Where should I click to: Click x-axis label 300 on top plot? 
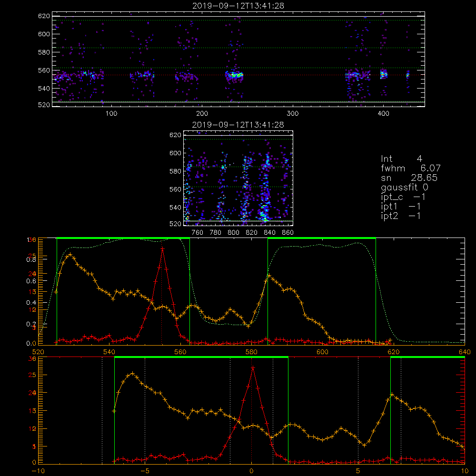293,114
